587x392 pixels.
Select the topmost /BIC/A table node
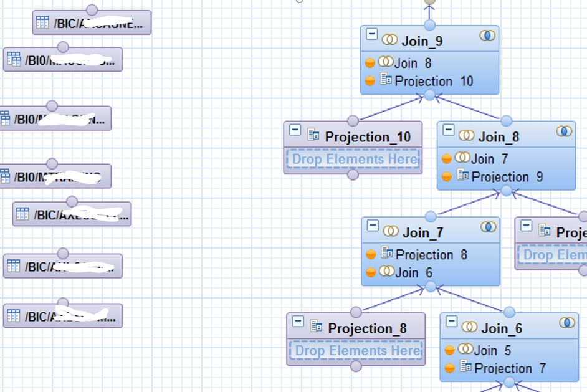(92, 23)
